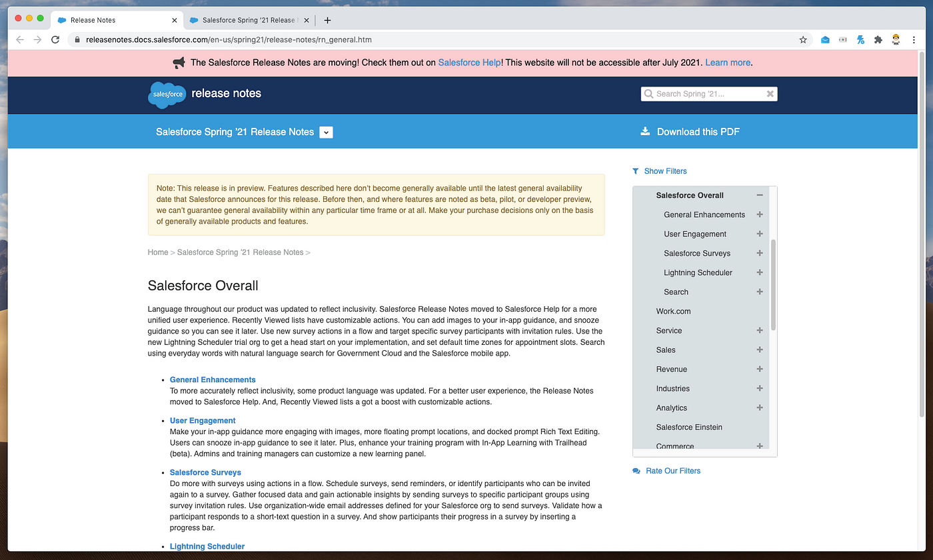Expand Lightning Scheduler in the sidebar
The width and height of the screenshot is (933, 560).
click(x=759, y=272)
